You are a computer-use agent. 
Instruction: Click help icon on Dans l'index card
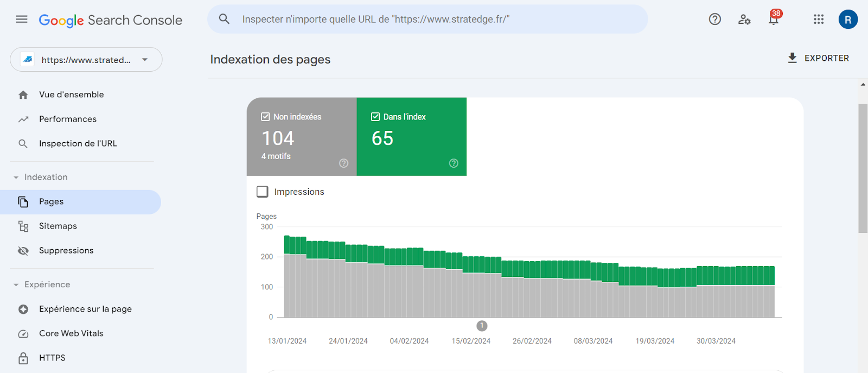(454, 163)
